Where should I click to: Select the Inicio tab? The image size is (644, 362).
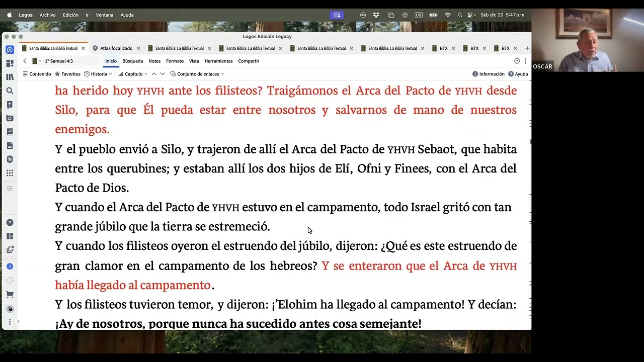point(111,61)
